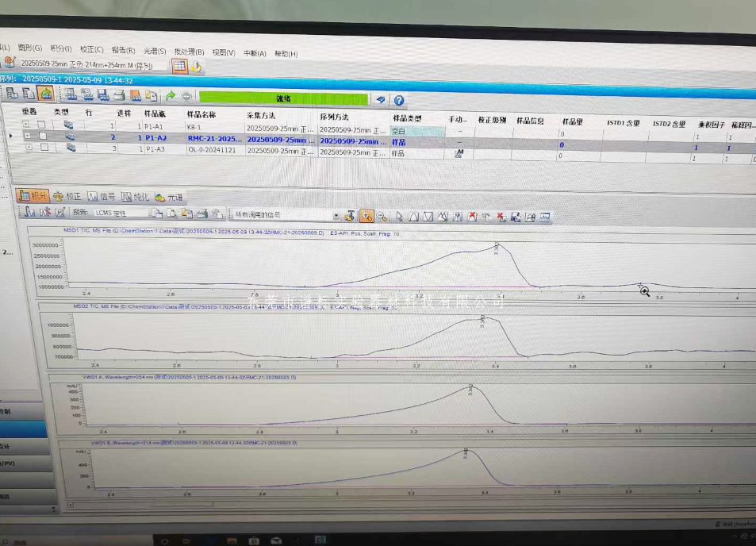The height and width of the screenshot is (546, 756).
Task: Expand the KB-1 sample row
Action: pyautogui.click(x=26, y=126)
